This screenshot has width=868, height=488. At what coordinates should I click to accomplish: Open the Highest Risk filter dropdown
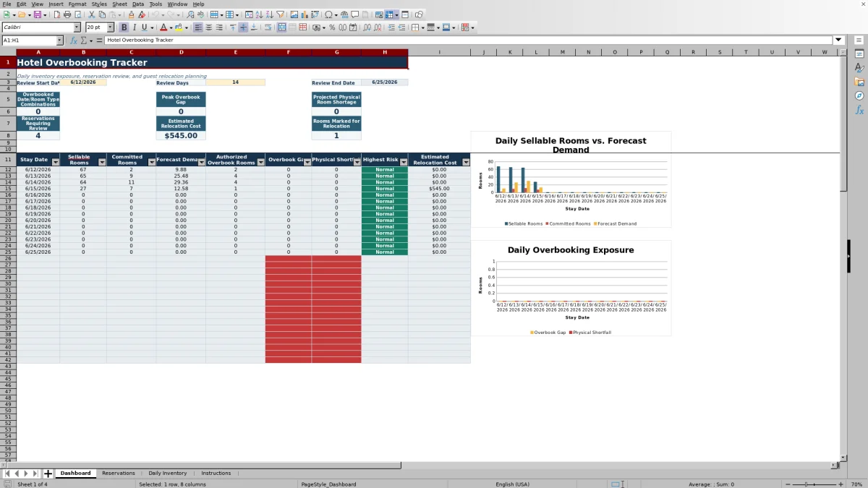(404, 163)
